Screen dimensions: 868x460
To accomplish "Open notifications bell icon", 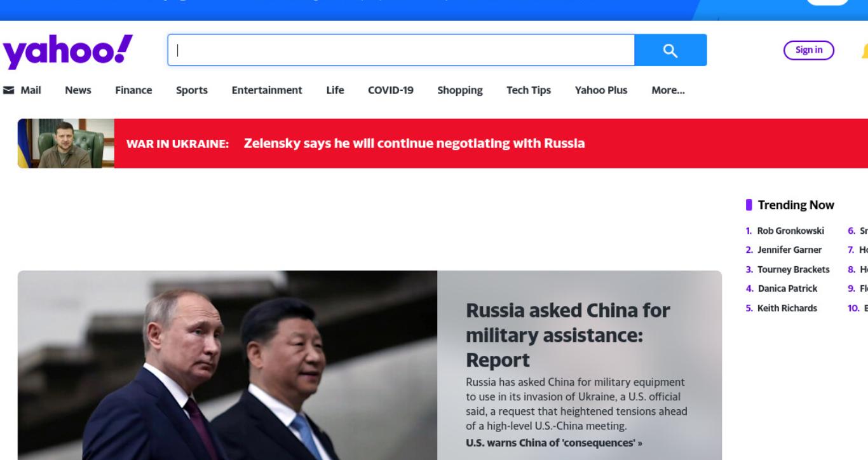I will (865, 50).
